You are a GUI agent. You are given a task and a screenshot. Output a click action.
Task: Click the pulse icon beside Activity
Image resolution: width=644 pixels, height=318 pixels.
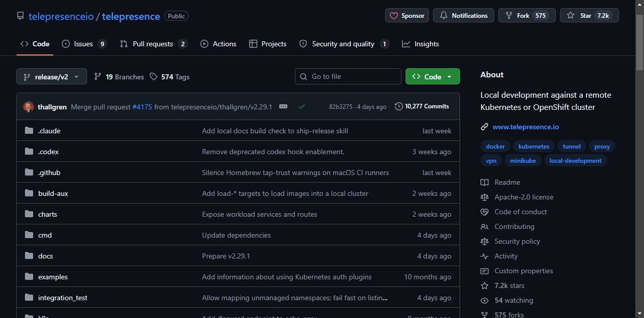click(x=485, y=256)
